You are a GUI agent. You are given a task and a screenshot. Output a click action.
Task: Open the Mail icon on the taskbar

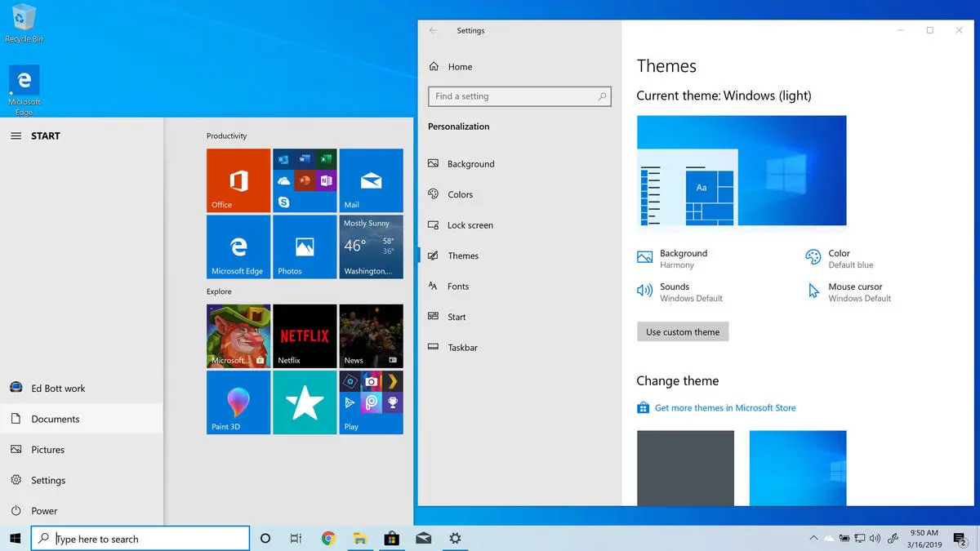click(423, 538)
